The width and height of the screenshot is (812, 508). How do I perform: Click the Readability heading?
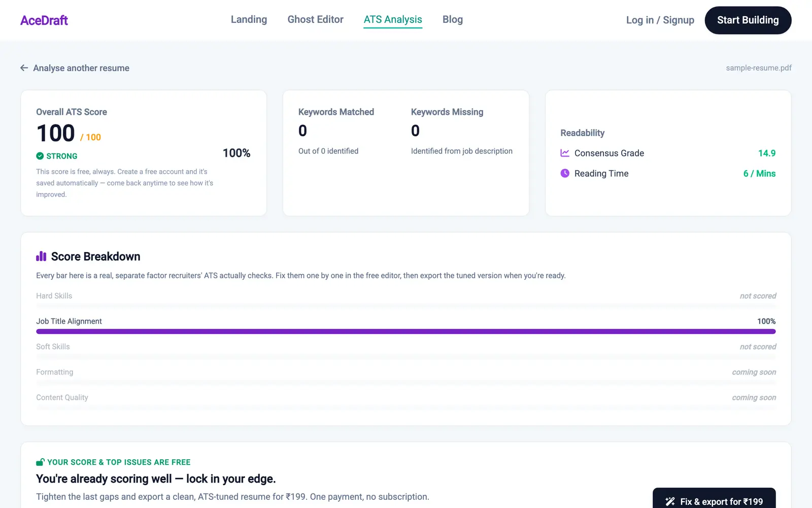(582, 133)
